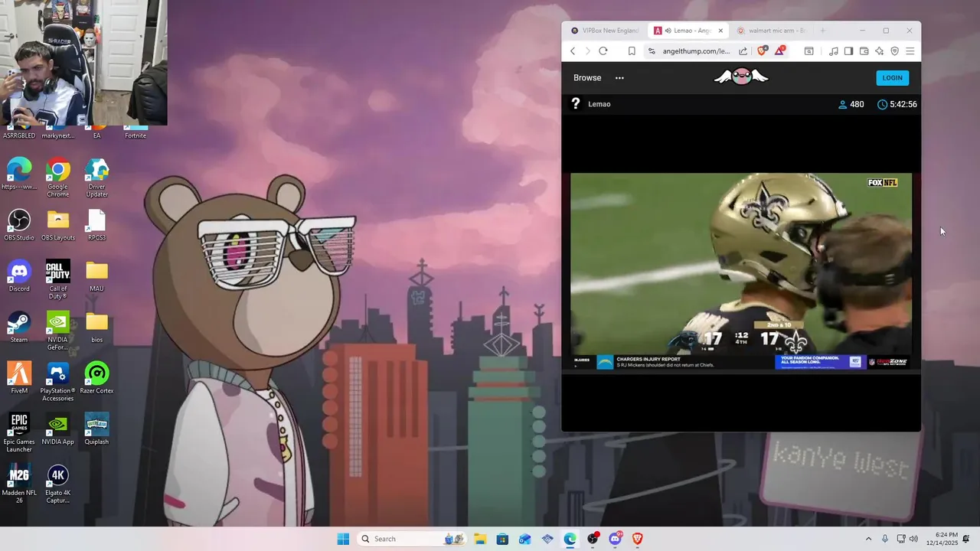980x551 pixels.
Task: Launch OBS Studio from desktop
Action: click(x=19, y=225)
